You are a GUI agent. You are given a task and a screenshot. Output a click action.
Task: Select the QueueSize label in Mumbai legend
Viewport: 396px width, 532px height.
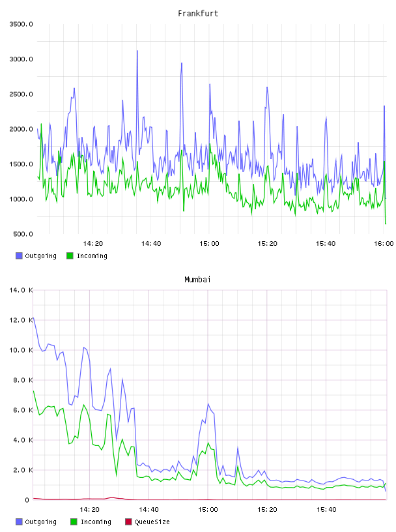click(152, 522)
